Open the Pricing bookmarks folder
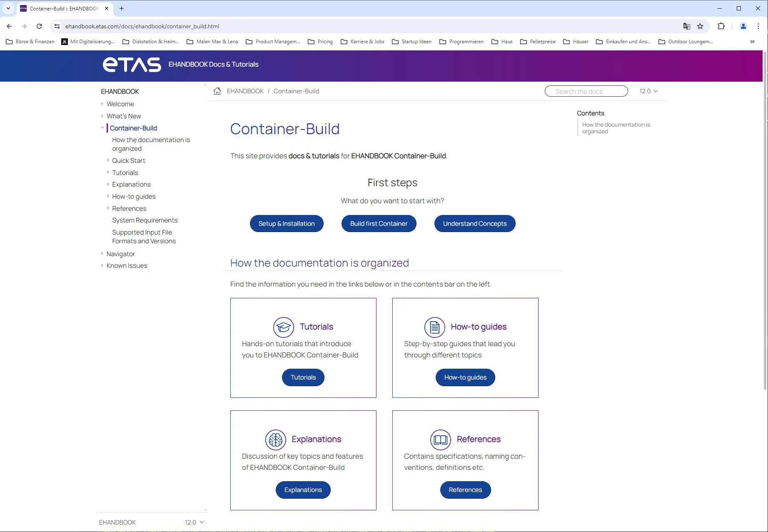The width and height of the screenshot is (768, 532). pyautogui.click(x=321, y=42)
